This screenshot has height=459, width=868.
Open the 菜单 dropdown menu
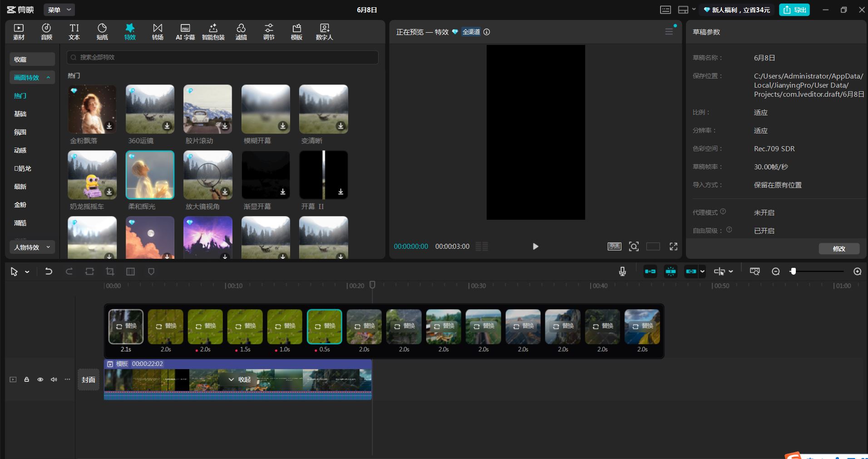point(59,10)
